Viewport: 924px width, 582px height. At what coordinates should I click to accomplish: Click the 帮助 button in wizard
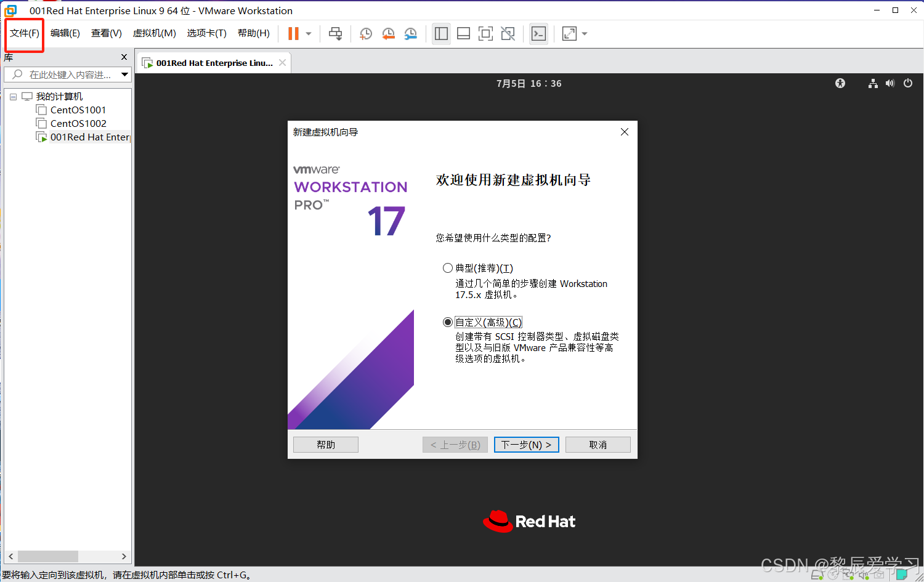[x=326, y=445]
